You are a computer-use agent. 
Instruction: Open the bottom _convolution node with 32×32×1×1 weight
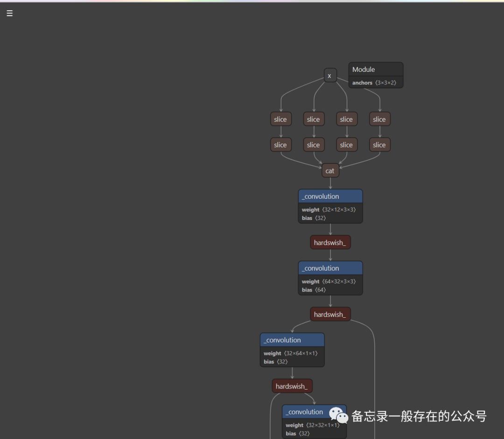tap(304, 411)
